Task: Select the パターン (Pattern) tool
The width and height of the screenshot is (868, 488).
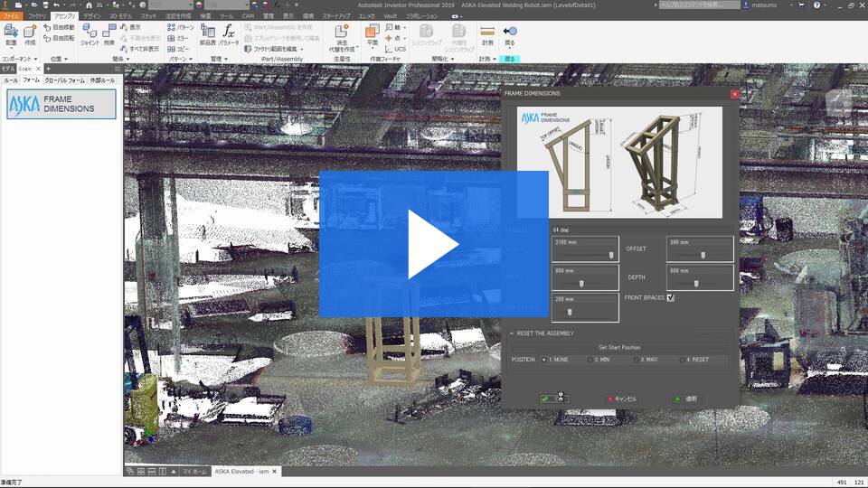Action: (x=181, y=27)
